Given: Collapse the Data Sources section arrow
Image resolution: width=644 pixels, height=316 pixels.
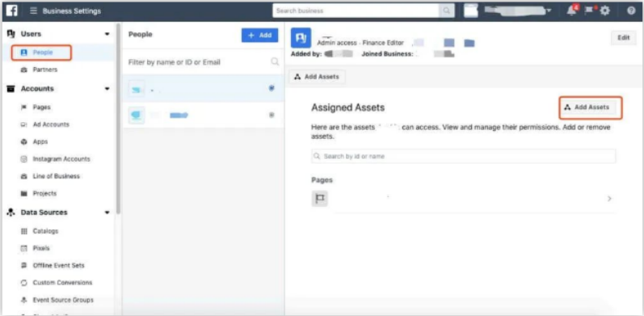Looking at the screenshot, I should 107,213.
